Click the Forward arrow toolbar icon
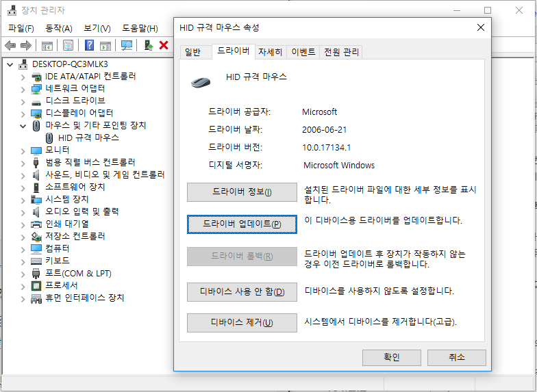This screenshot has width=537, height=392. point(26,45)
